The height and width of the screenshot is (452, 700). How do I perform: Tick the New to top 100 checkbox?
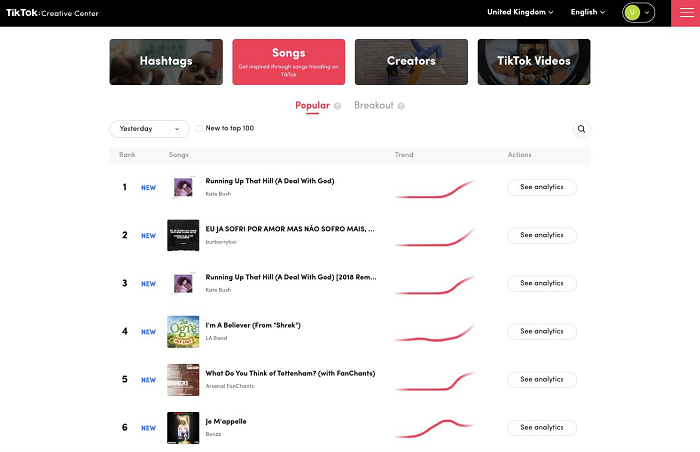click(200, 129)
